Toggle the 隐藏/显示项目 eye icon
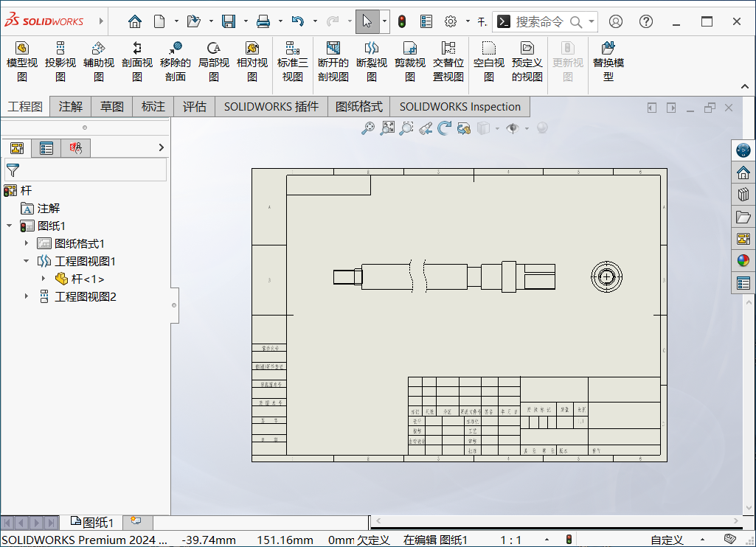The image size is (756, 547). 513,128
